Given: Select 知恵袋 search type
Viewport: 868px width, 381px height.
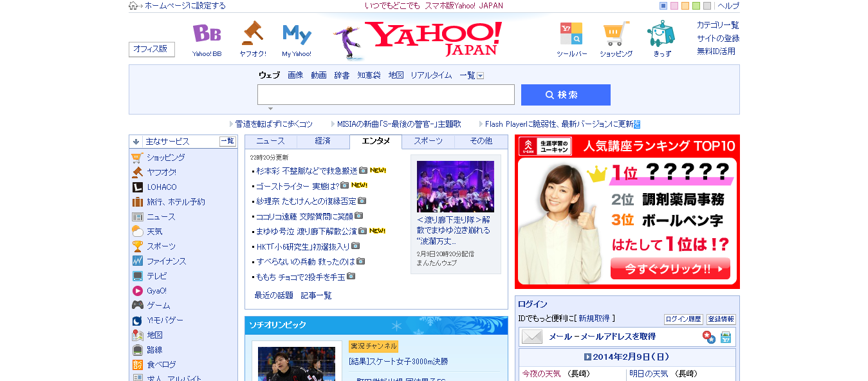Looking at the screenshot, I should click(x=369, y=75).
